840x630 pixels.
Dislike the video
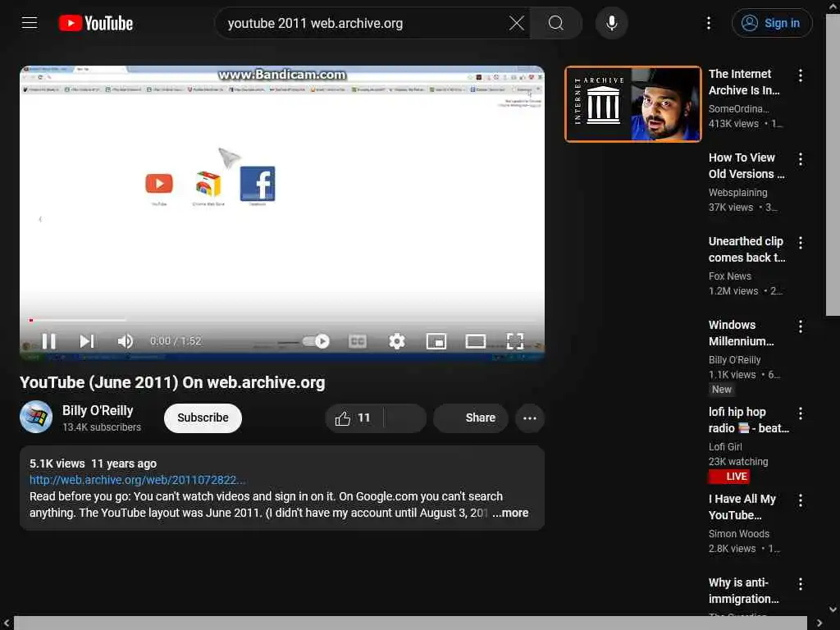click(x=405, y=418)
